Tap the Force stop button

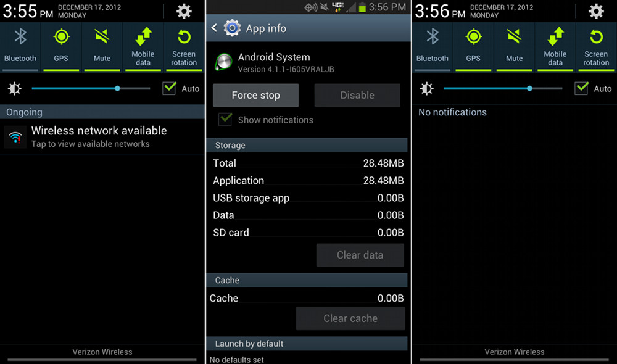[x=256, y=95]
